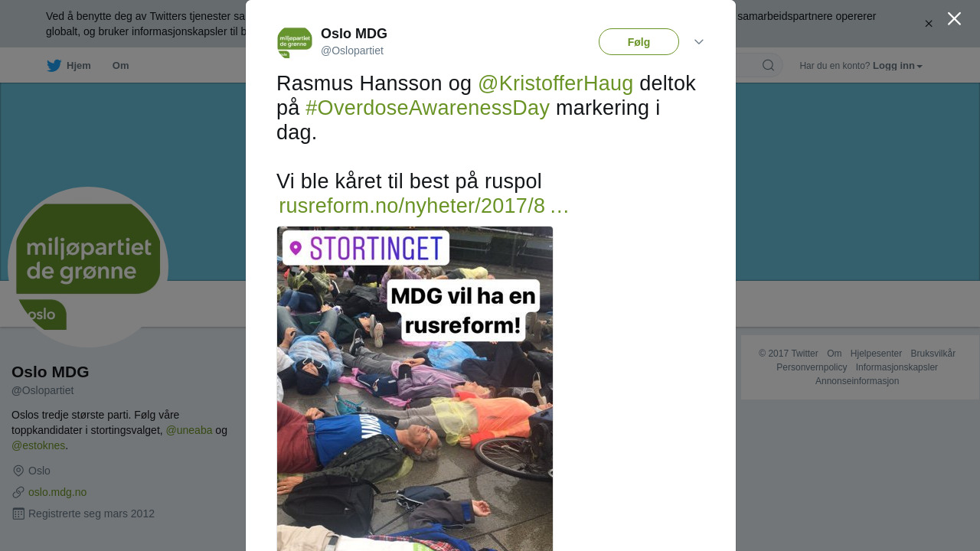Viewport: 980px width, 551px height.
Task: Dismiss the cookie notice banner
Action: point(929,24)
